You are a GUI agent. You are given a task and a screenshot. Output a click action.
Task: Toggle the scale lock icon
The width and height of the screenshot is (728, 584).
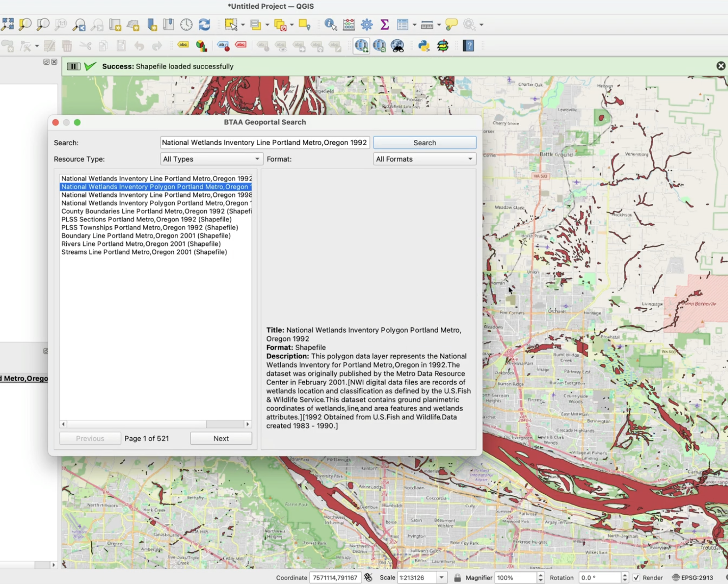(x=457, y=577)
